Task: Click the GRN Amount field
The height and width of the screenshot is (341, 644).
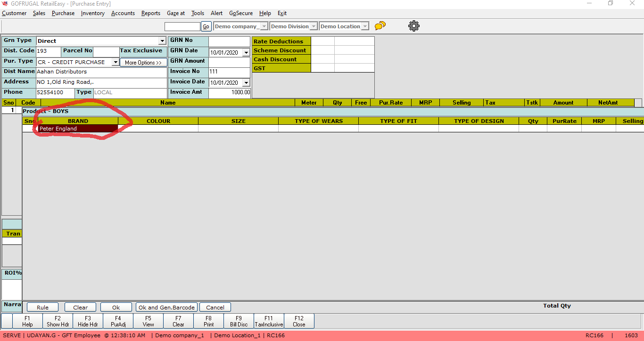Action: point(229,62)
